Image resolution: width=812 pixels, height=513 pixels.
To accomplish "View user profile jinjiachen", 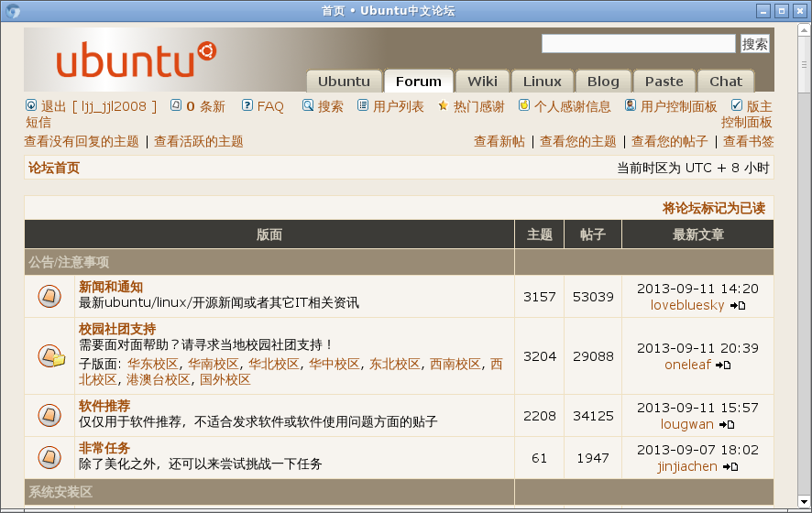I will tap(687, 466).
